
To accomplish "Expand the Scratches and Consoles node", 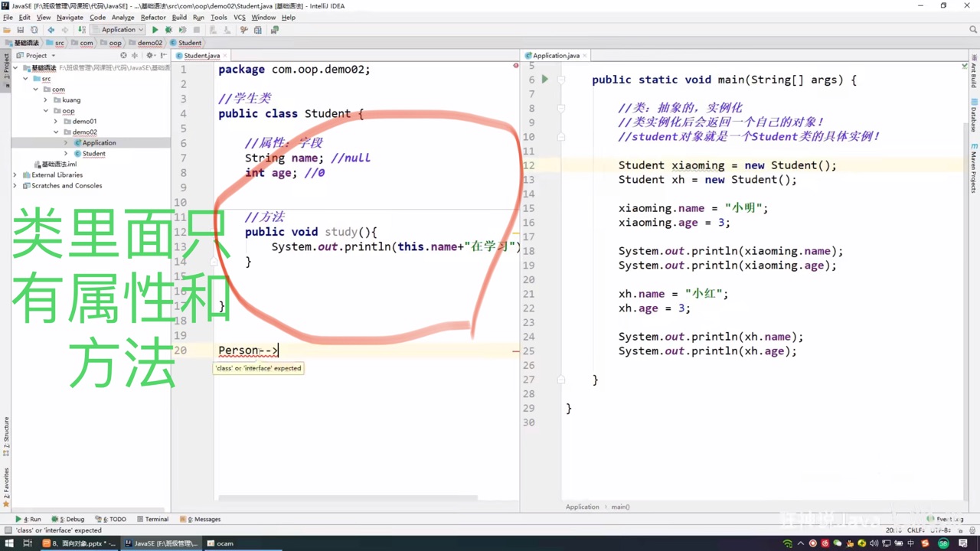I will tap(15, 186).
